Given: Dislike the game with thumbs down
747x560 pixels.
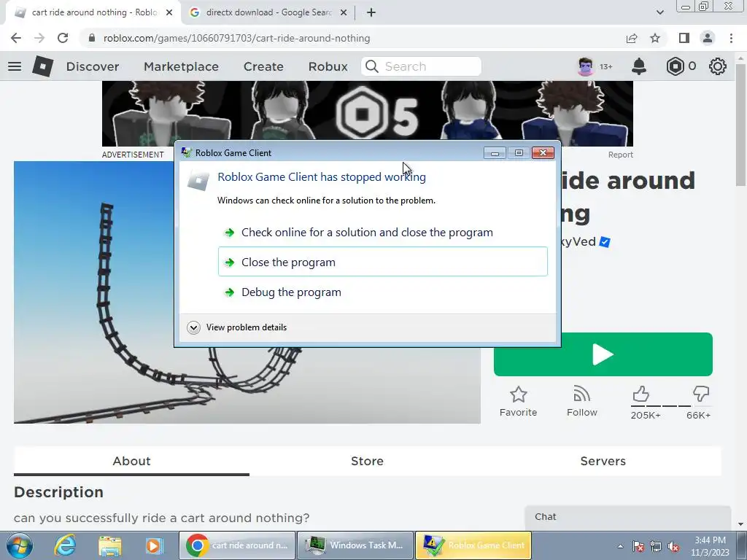Looking at the screenshot, I should click(701, 394).
